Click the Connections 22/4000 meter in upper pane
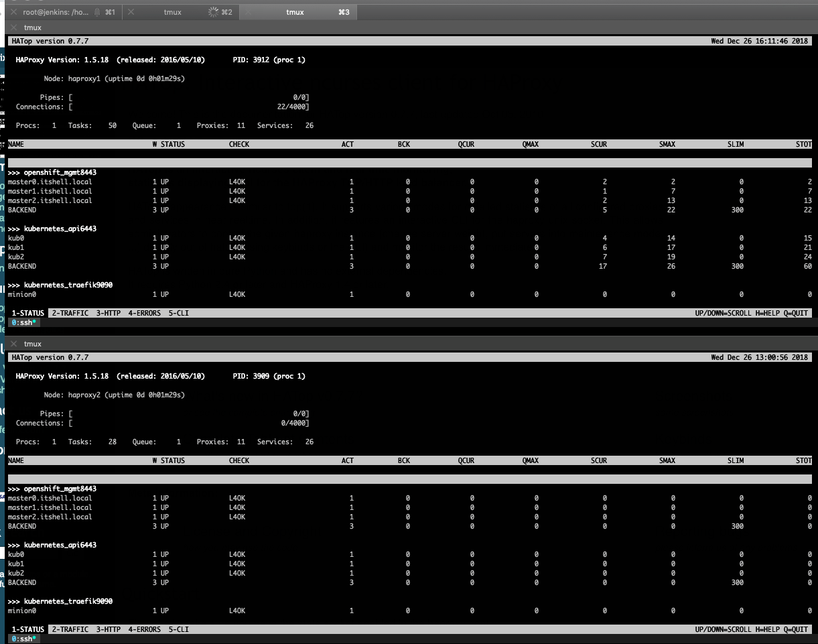The width and height of the screenshot is (818, 644). pos(163,107)
